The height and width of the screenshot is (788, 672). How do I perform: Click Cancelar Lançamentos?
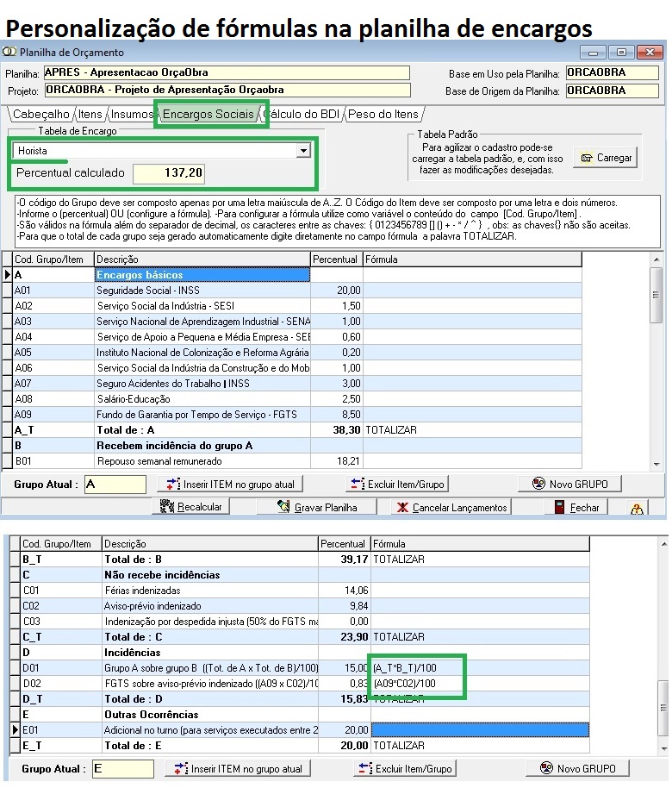[452, 507]
